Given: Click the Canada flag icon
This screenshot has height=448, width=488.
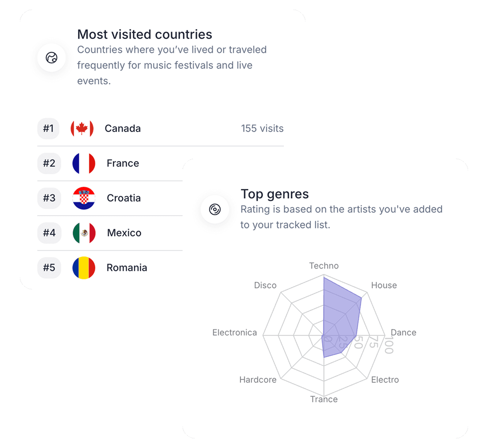Looking at the screenshot, I should click(x=82, y=128).
